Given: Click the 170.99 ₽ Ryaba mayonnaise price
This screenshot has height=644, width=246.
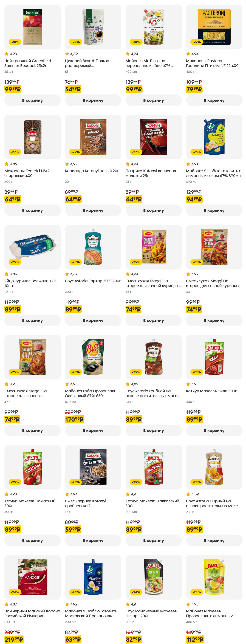Looking at the screenshot, I should (74, 419).
